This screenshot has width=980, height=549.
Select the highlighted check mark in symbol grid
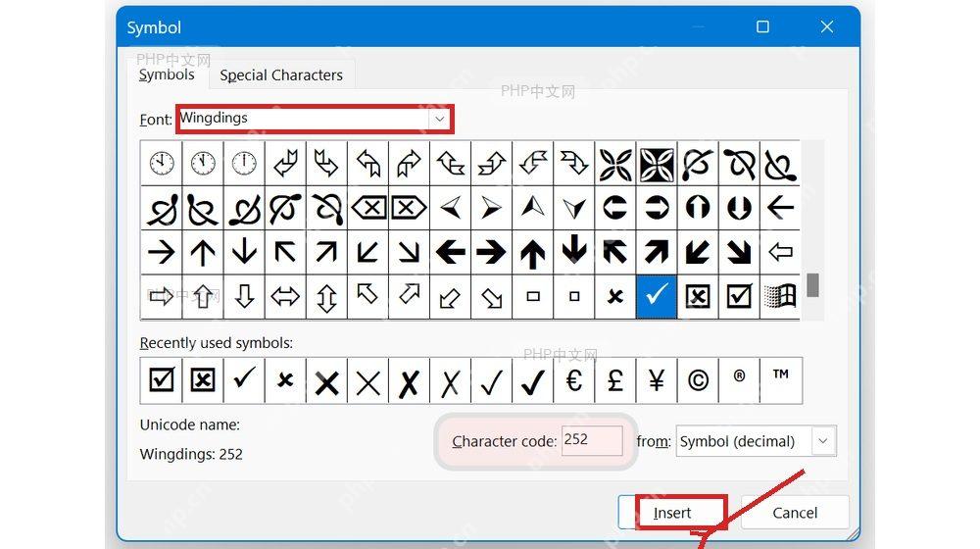657,296
